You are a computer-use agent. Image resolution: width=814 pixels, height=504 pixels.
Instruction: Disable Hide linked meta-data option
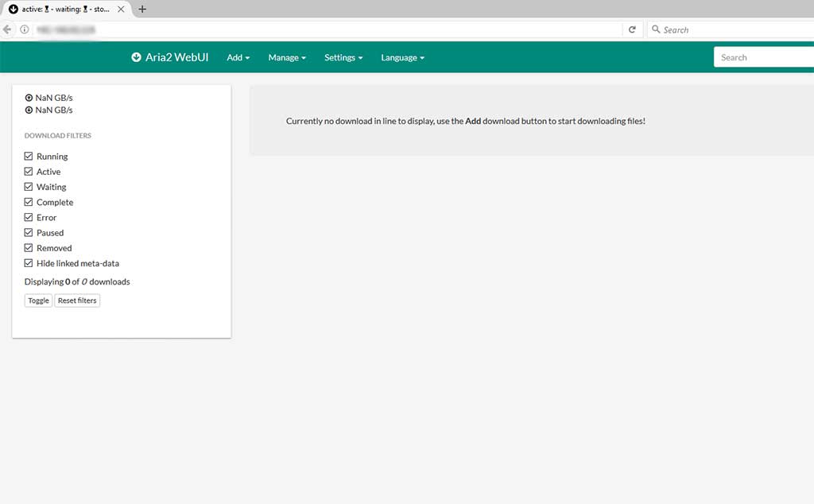tap(29, 263)
